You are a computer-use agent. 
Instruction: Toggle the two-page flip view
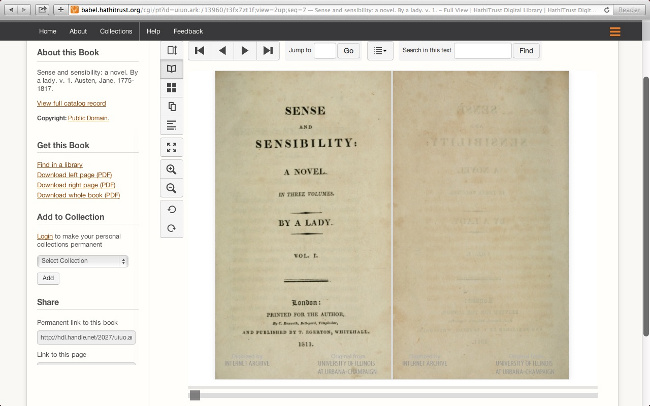172,69
